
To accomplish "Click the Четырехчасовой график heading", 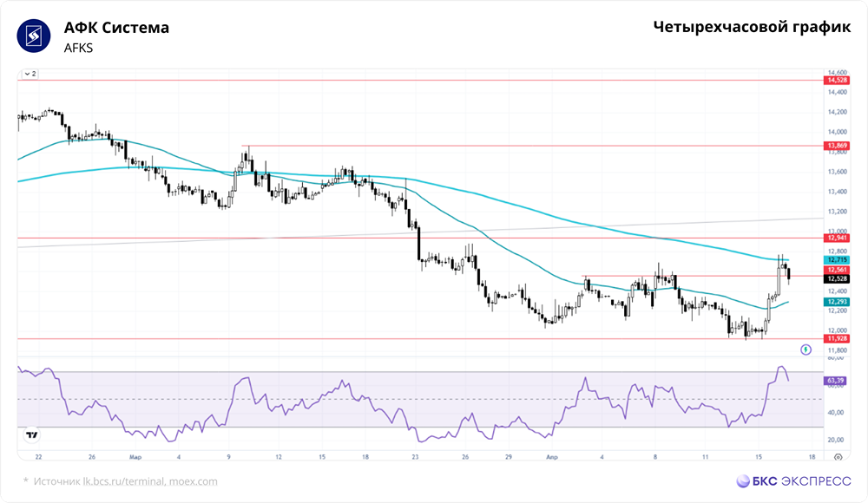I will 752,27.
